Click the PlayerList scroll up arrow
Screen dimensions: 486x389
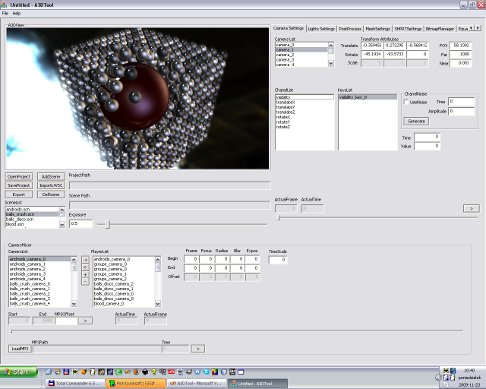158,259
